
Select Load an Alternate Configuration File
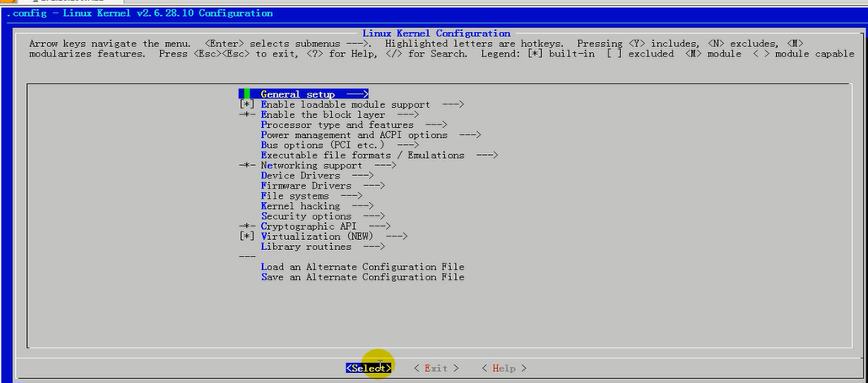[362, 267]
